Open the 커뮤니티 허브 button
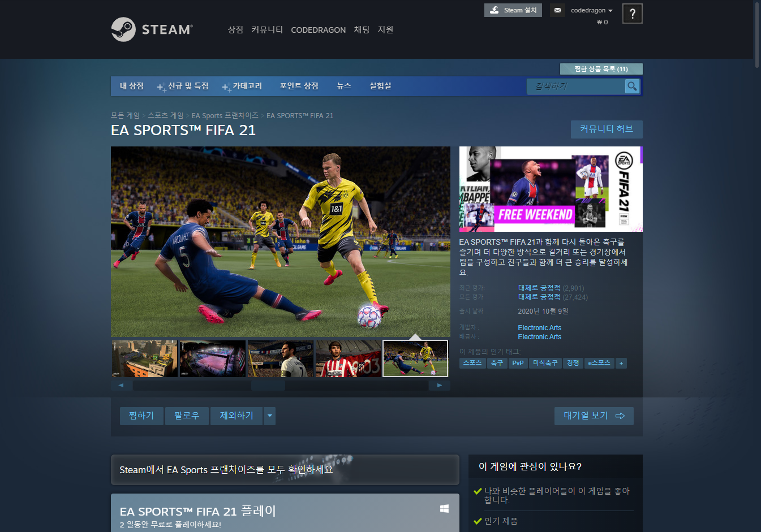 [x=607, y=129]
